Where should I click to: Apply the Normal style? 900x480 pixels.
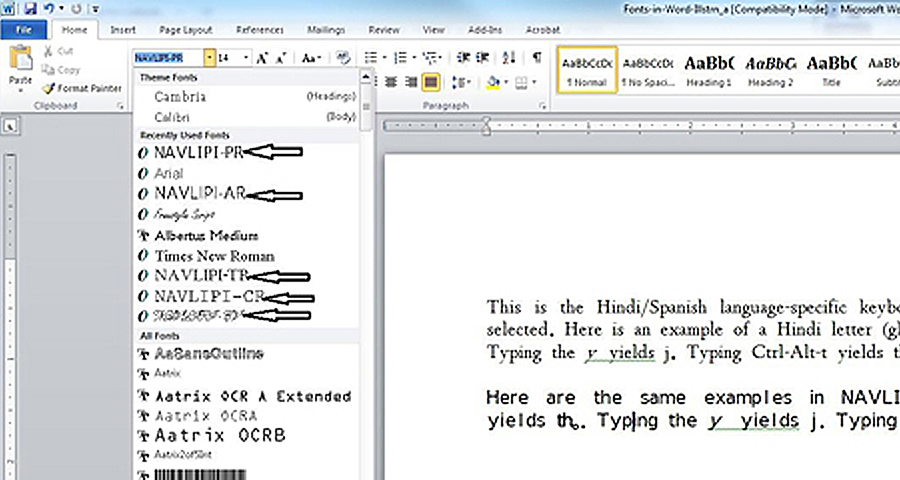[x=587, y=70]
